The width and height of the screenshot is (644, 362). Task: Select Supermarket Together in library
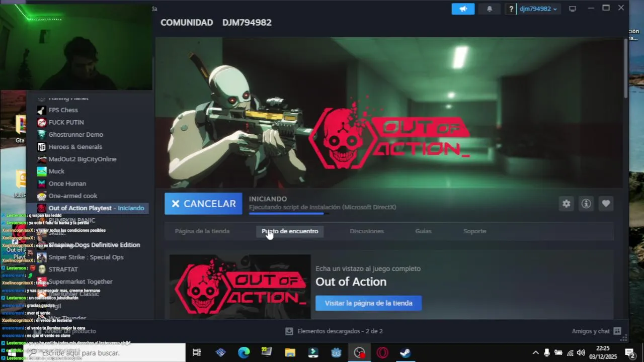coord(80,282)
